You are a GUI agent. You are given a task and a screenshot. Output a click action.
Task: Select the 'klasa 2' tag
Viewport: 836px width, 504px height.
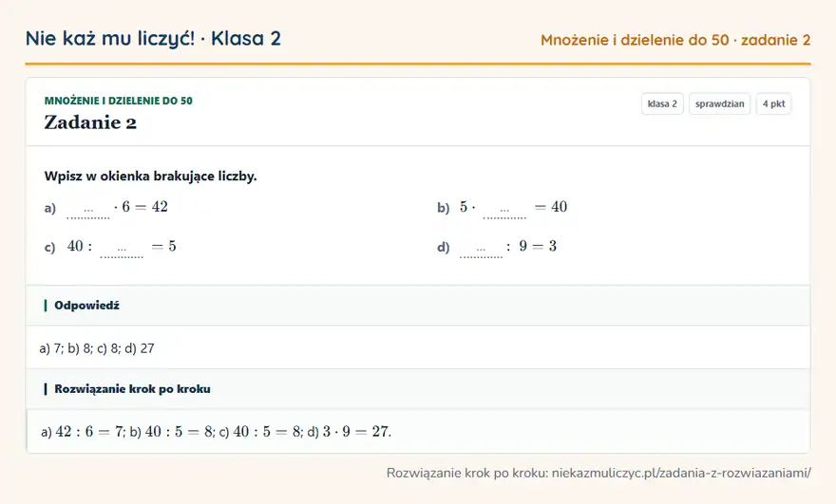662,103
